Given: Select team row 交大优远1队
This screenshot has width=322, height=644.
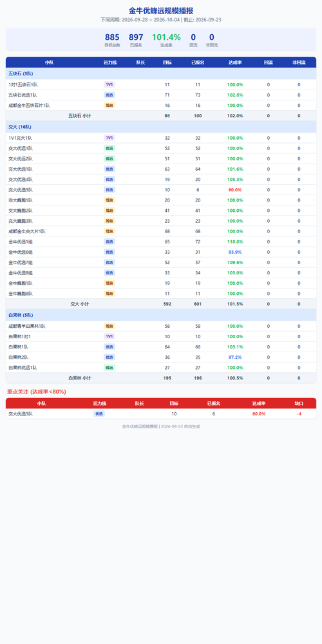Looking at the screenshot, I should coord(161,148).
